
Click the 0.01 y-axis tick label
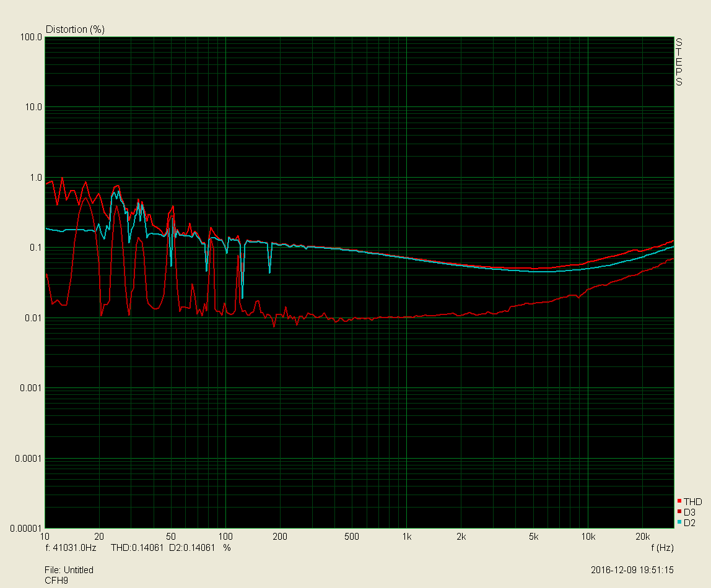tap(33, 318)
